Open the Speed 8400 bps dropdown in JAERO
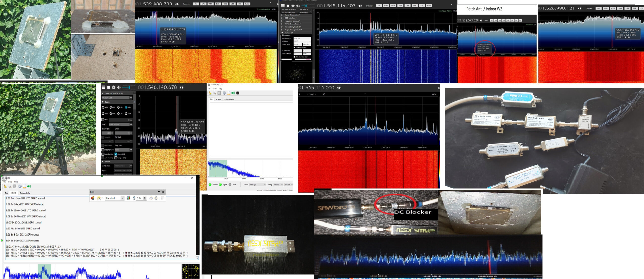 pyautogui.click(x=257, y=185)
